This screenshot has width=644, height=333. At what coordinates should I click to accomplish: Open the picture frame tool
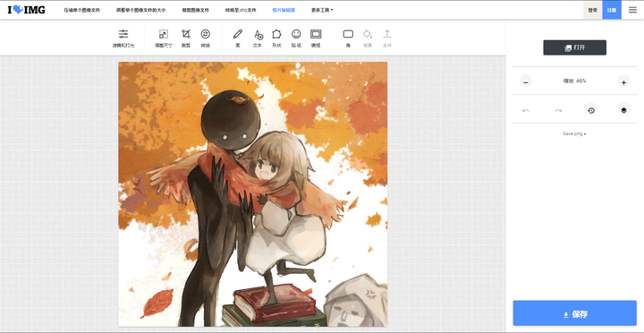[316, 38]
